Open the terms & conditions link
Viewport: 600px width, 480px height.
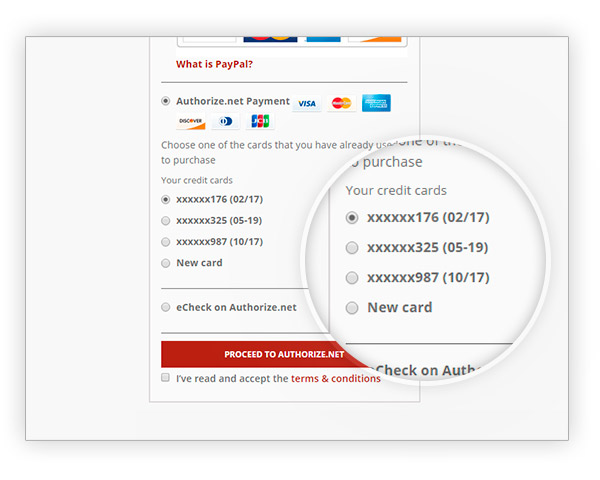click(336, 379)
